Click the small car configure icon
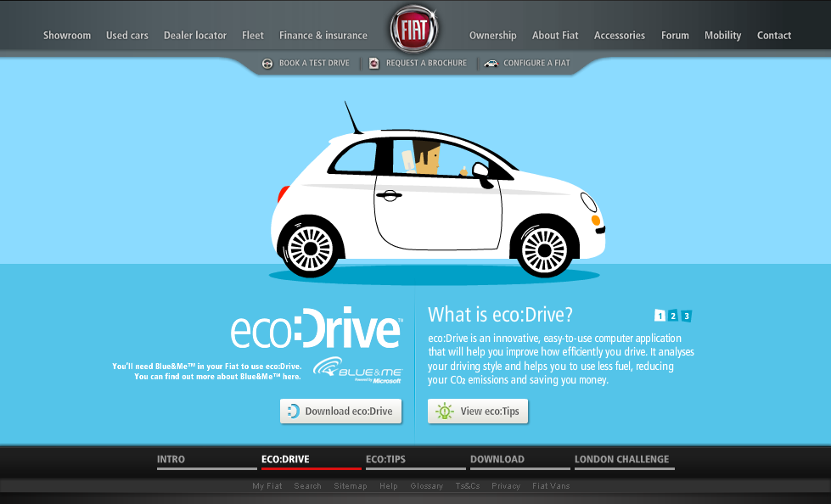Viewport: 831px width, 504px height. point(491,64)
